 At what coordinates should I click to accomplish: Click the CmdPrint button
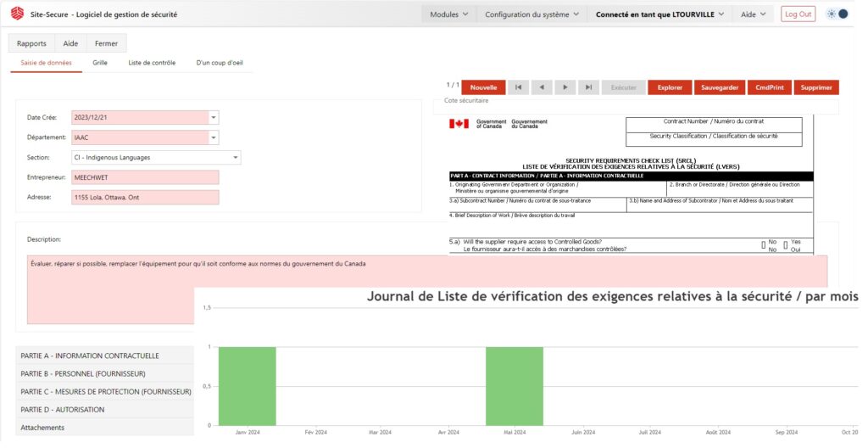tap(770, 87)
